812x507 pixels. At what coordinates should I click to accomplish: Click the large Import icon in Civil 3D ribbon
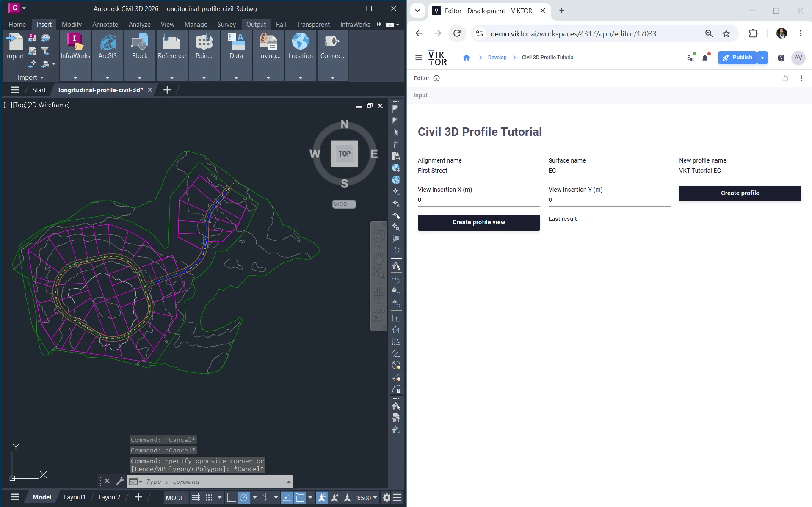pyautogui.click(x=14, y=42)
